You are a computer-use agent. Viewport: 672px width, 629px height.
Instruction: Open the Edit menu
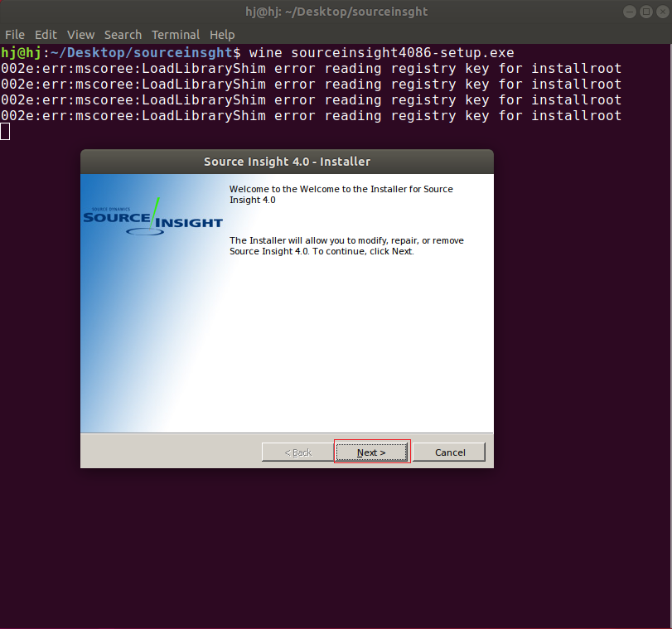tap(46, 35)
